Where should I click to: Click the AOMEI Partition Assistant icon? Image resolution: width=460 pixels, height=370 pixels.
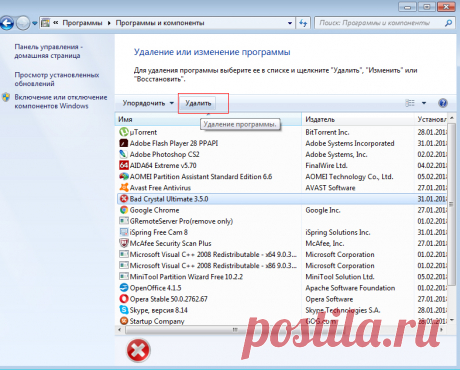(124, 177)
